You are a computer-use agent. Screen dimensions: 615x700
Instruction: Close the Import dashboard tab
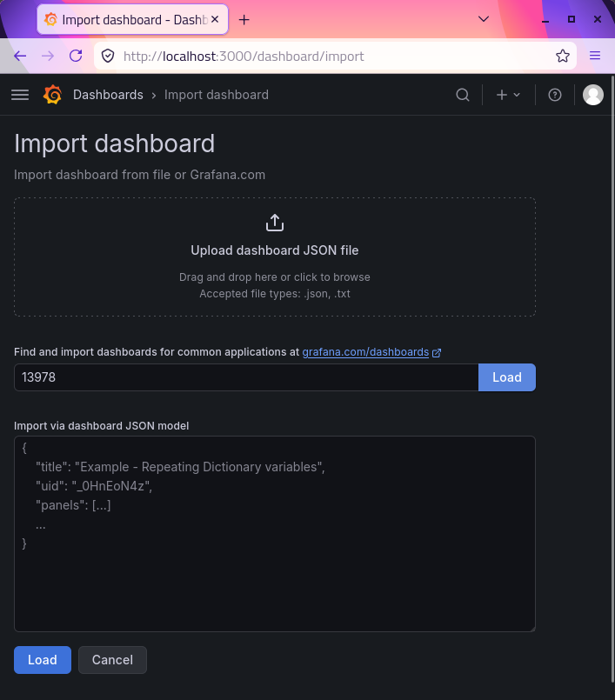click(215, 20)
